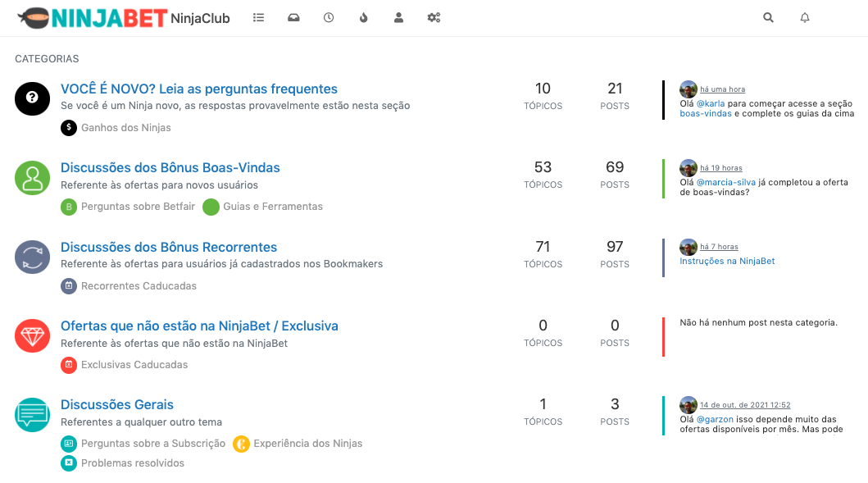Open popular topics flame icon
The width and height of the screenshot is (868, 483).
coord(364,17)
